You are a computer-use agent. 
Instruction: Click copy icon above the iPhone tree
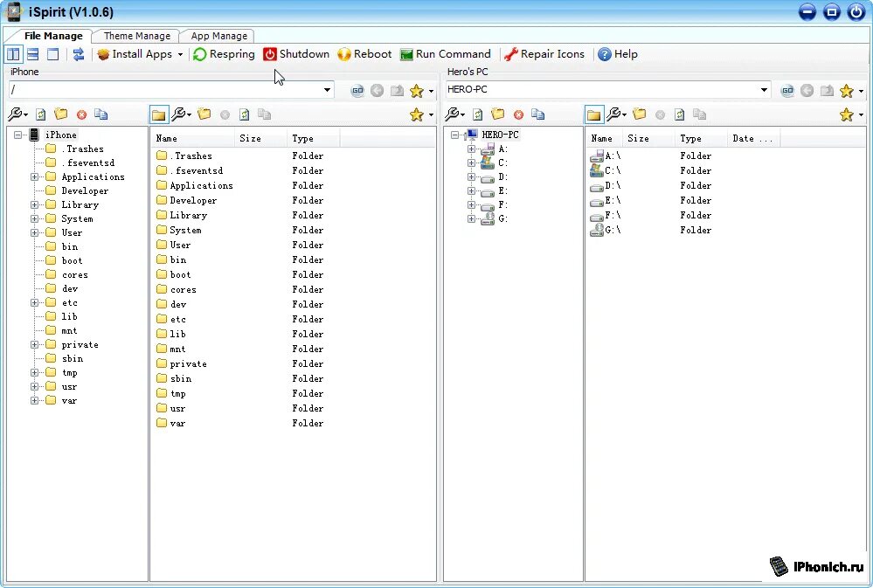tap(100, 114)
